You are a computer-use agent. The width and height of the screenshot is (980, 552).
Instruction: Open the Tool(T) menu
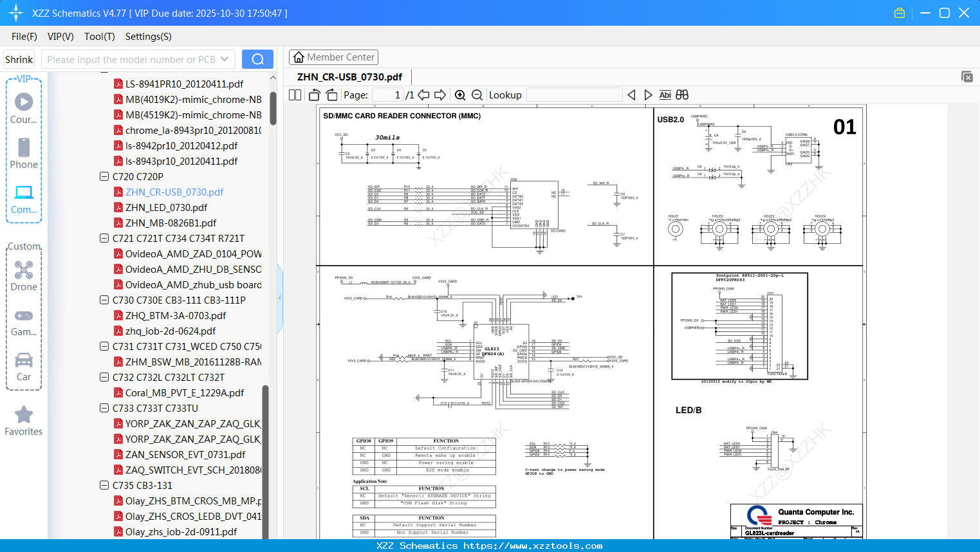(x=99, y=37)
